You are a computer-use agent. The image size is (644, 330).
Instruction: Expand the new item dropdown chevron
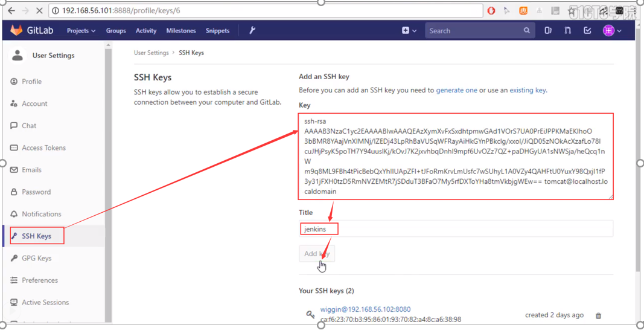[415, 31]
